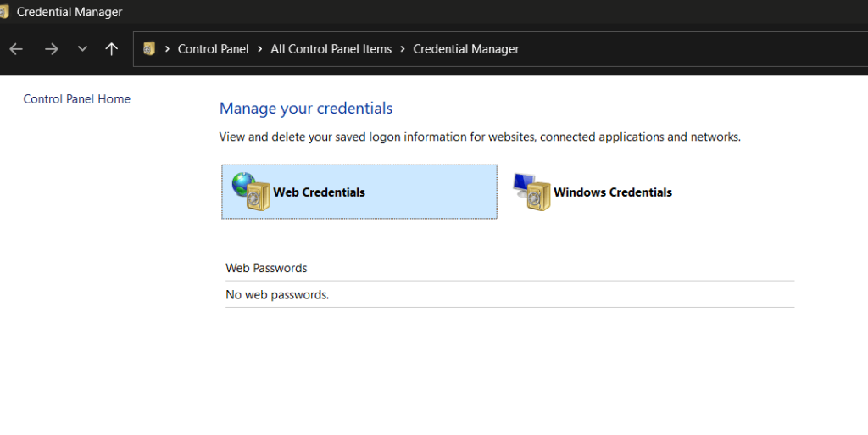This screenshot has width=868, height=435.
Task: Click the Credential Manager title bar icon
Action: (x=4, y=12)
